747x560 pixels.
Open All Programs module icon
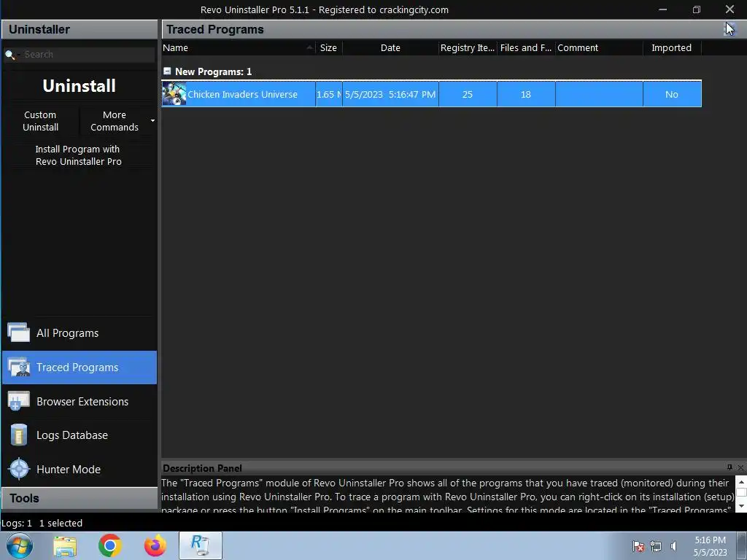[x=18, y=332]
